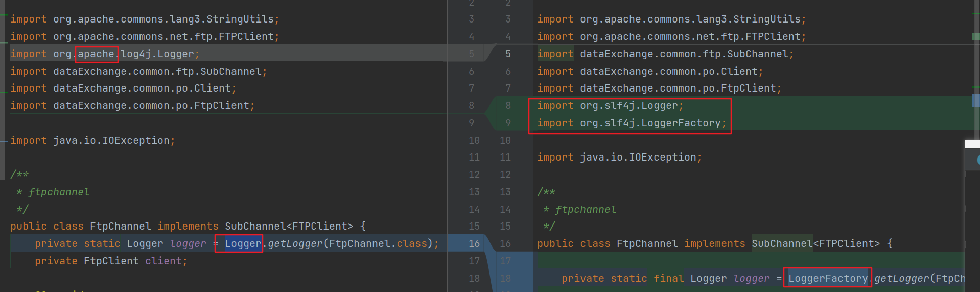Click the FtpChannel class declaration in right pane
The width and height of the screenshot is (980, 292).
pyautogui.click(x=715, y=243)
